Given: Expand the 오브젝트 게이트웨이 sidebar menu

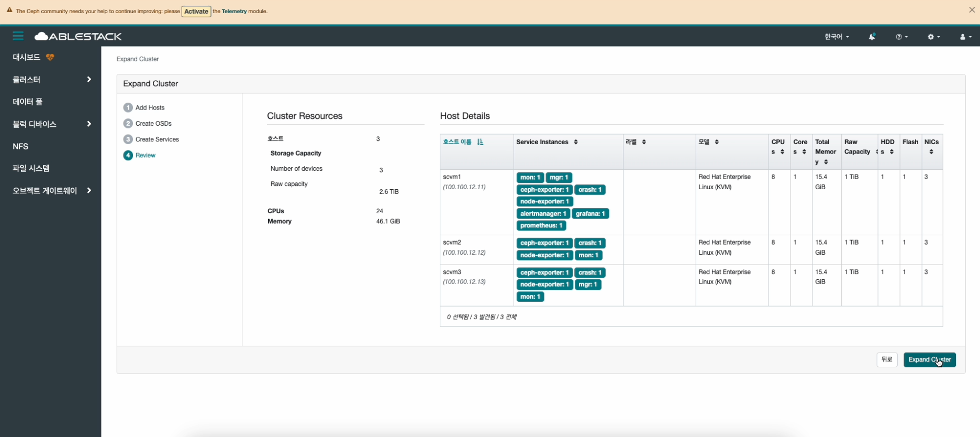Looking at the screenshot, I should tap(51, 191).
